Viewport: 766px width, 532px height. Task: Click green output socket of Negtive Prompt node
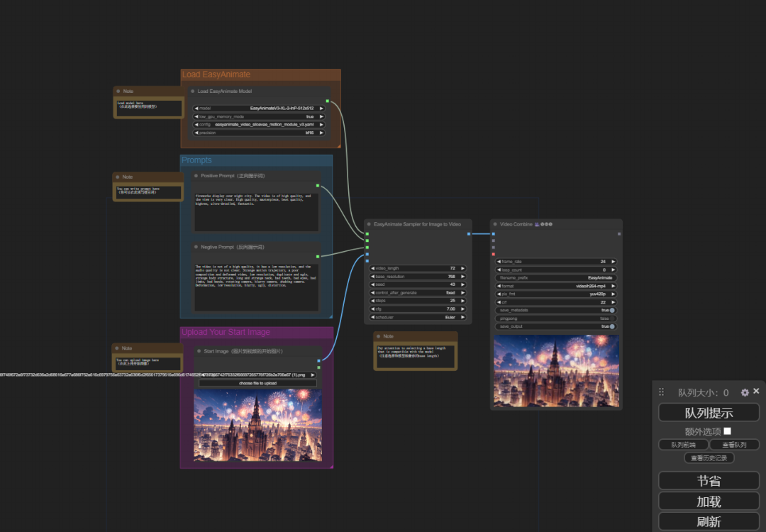[x=318, y=257]
